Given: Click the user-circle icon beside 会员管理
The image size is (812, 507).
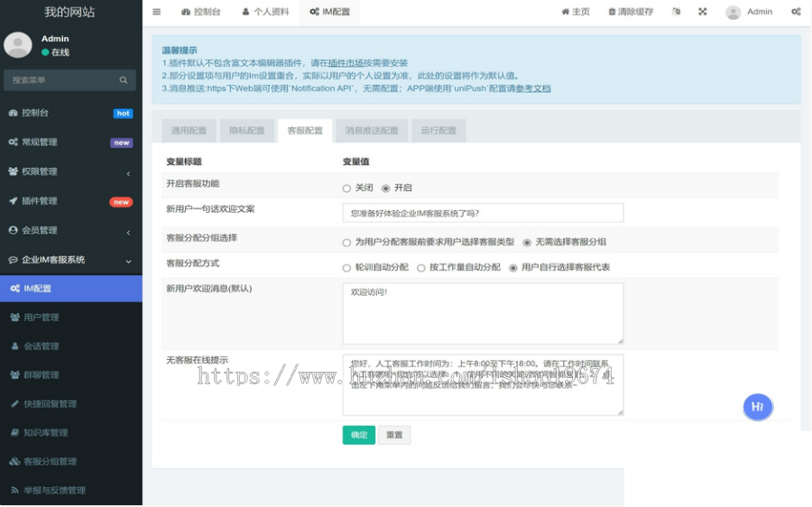Looking at the screenshot, I should (x=13, y=230).
